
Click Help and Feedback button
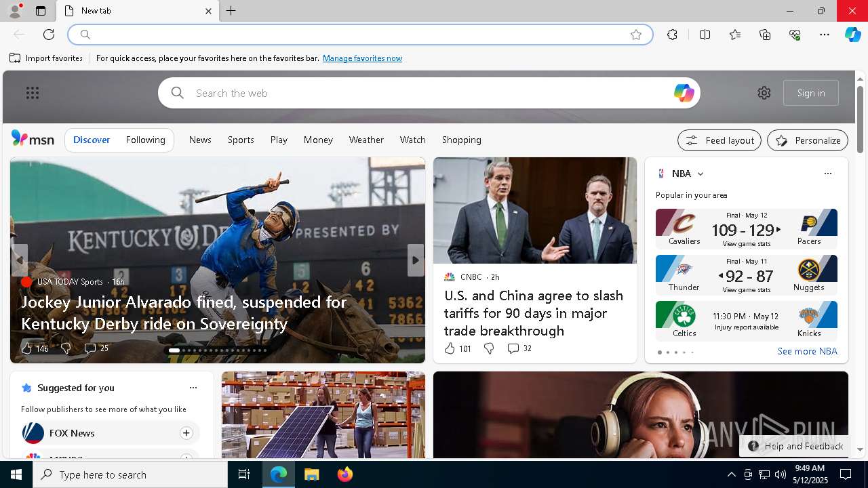point(795,446)
